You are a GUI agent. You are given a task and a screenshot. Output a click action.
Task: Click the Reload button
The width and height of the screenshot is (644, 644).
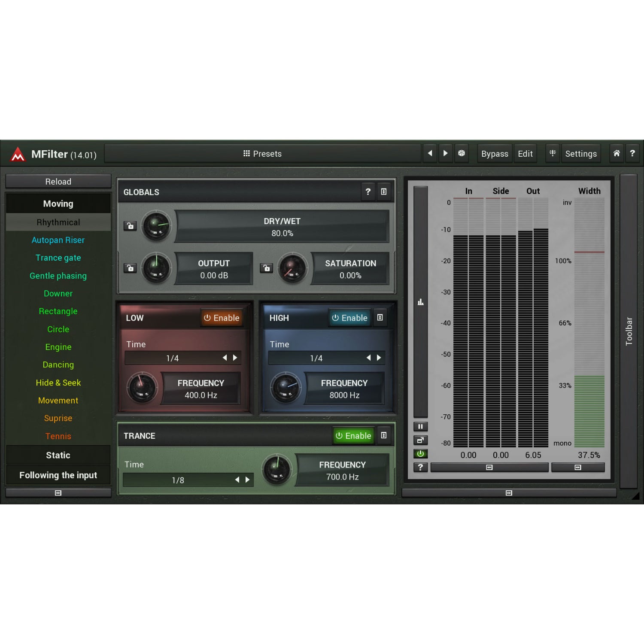tap(58, 182)
